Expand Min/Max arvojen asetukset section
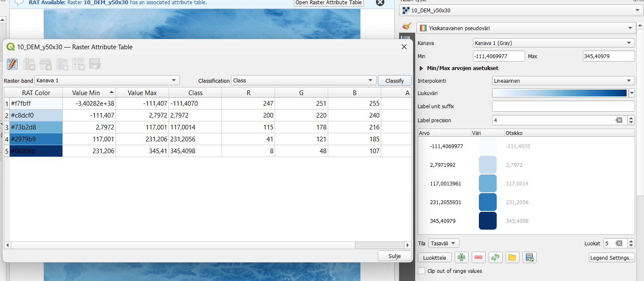This screenshot has width=644, height=281. pos(422,68)
